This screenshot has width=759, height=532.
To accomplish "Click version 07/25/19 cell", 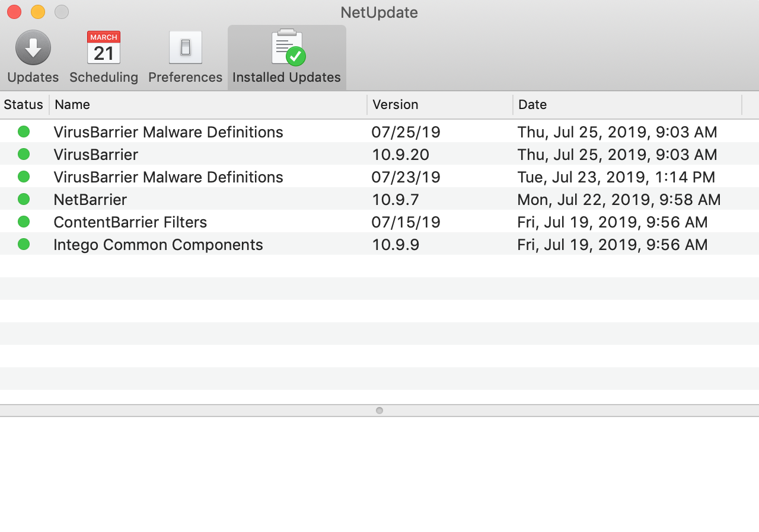I will [x=406, y=132].
